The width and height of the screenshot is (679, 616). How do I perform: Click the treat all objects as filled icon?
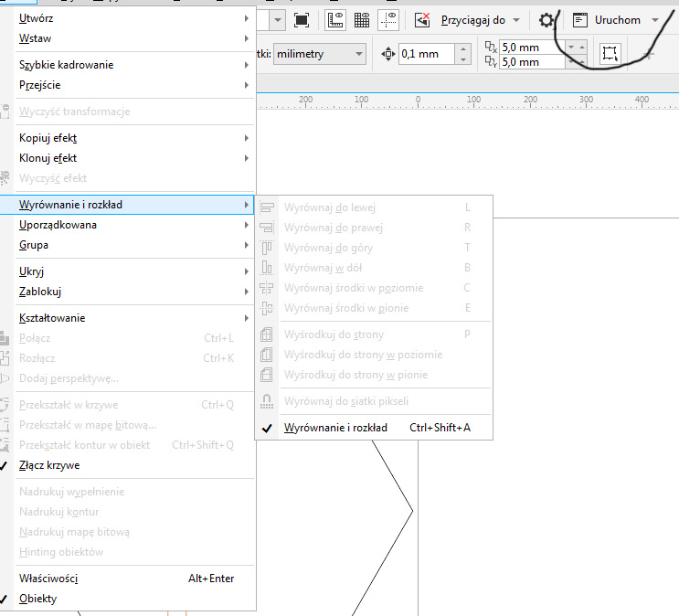[610, 53]
